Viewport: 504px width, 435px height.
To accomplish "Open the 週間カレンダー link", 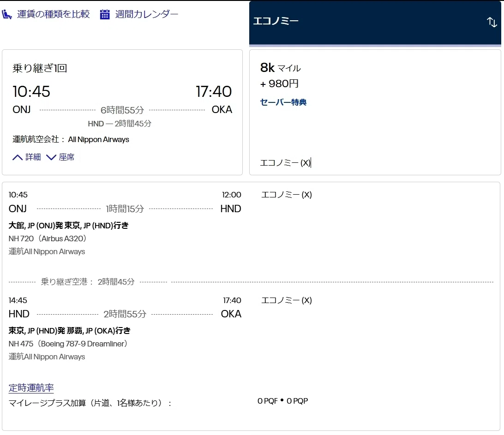I will [147, 14].
